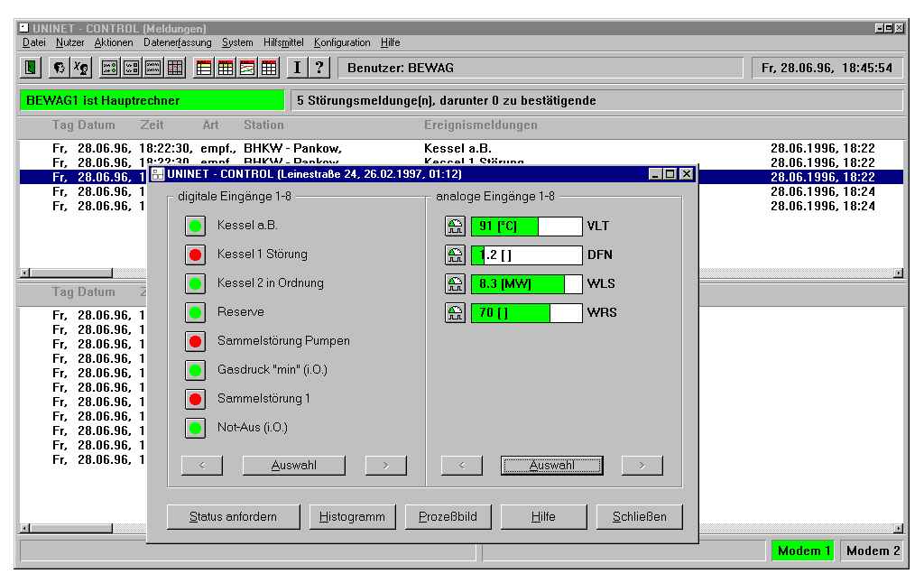Open the Histogramm view

[x=353, y=516]
